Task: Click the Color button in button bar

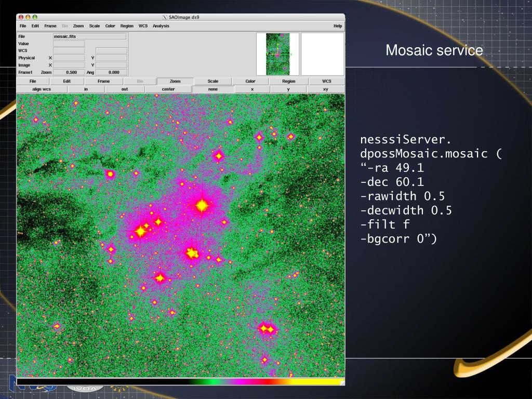Action: [250, 81]
